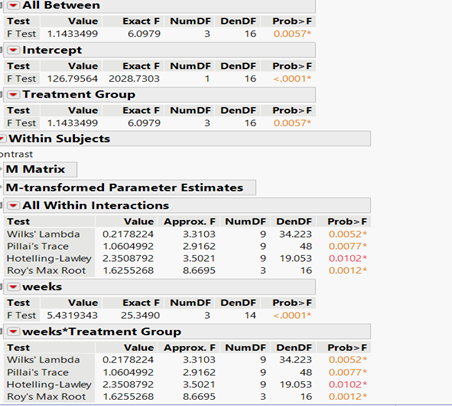Click the DenDF header in the Treatment Group table
The image size is (452, 406).
[238, 111]
